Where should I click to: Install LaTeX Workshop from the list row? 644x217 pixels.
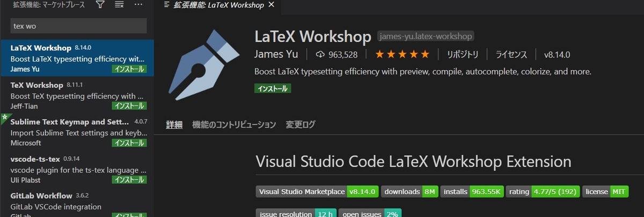(x=129, y=69)
